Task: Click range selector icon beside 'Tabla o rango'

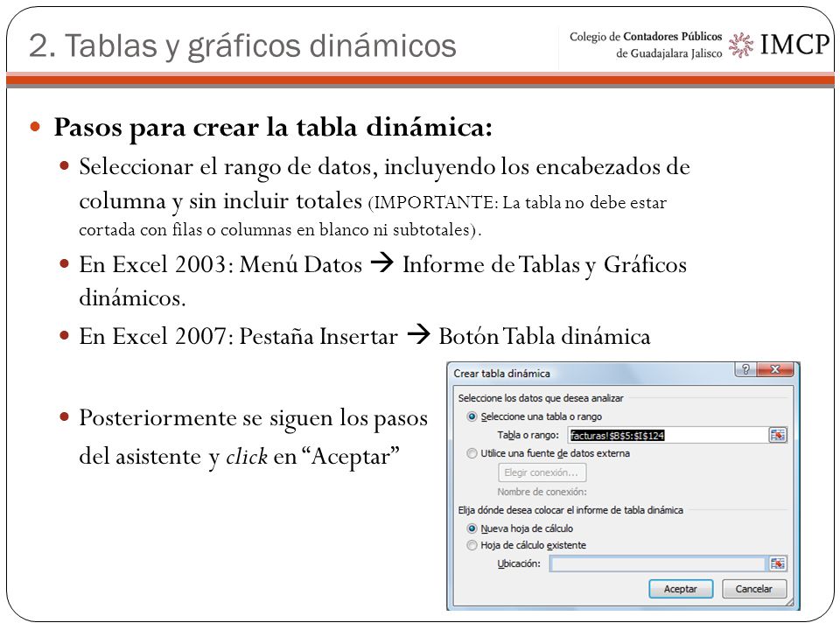Action: [777, 435]
